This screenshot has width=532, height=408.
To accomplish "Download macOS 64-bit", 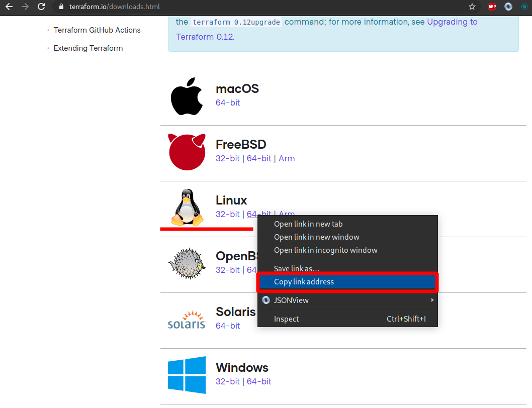I will (228, 103).
